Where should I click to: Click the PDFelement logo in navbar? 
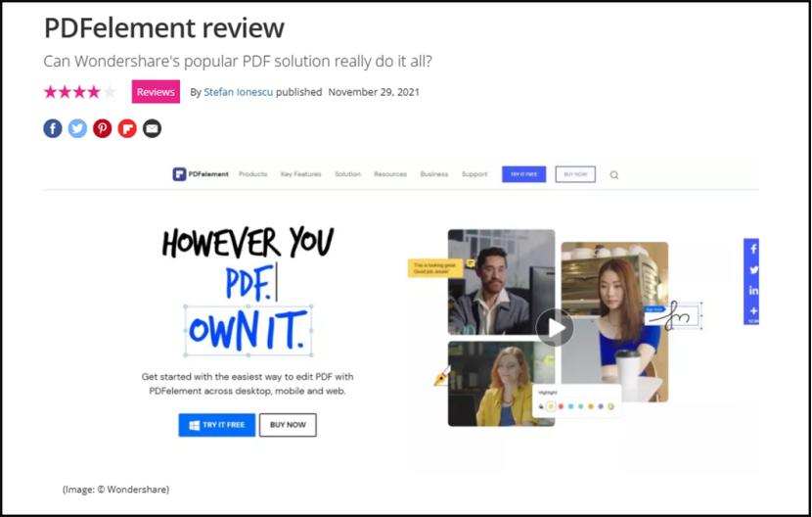click(x=201, y=174)
